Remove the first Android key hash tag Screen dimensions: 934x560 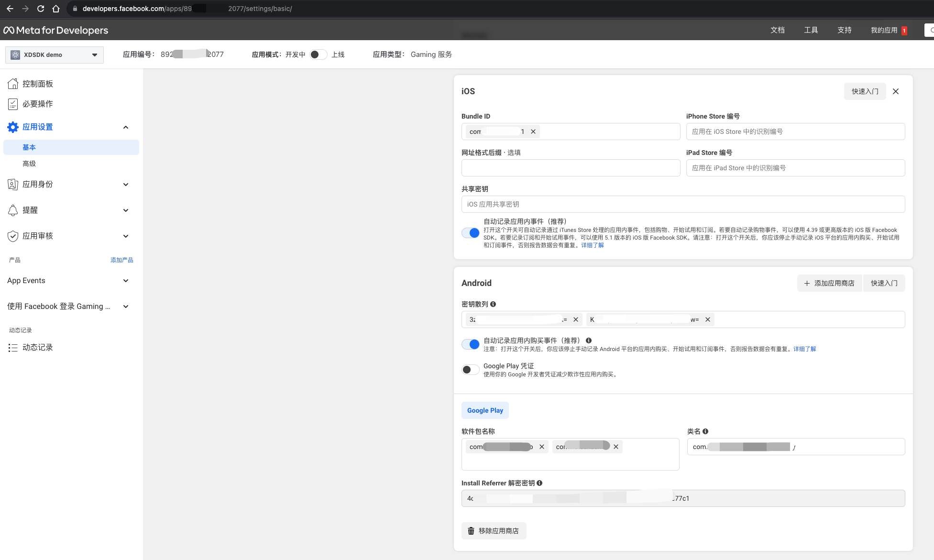coord(576,319)
